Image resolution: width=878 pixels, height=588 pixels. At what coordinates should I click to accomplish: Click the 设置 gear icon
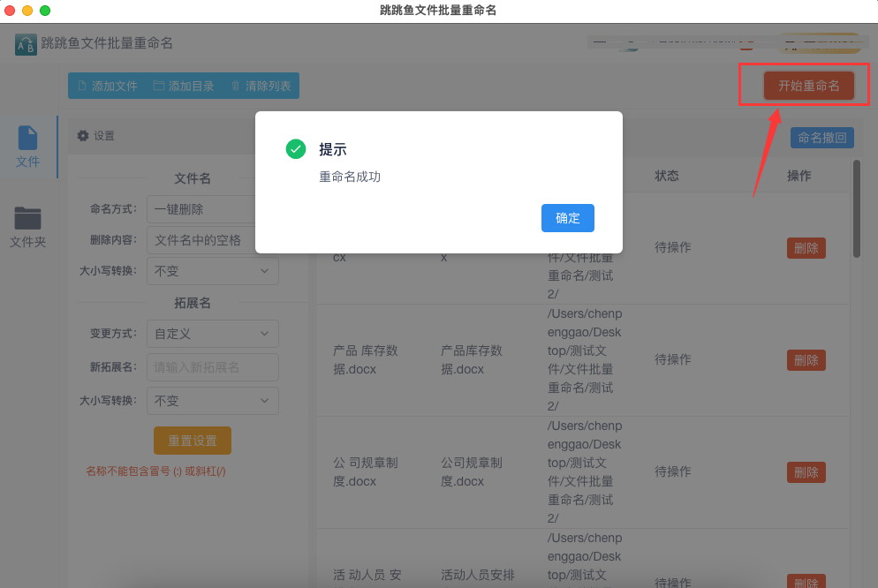(83, 136)
